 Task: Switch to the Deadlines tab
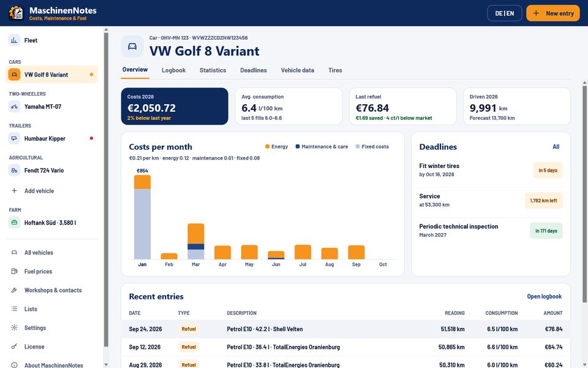coord(254,70)
